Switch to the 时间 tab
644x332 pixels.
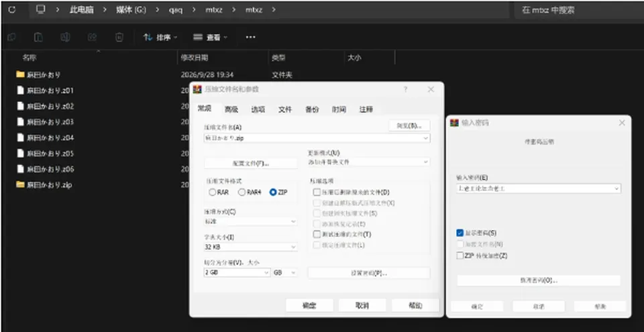339,109
